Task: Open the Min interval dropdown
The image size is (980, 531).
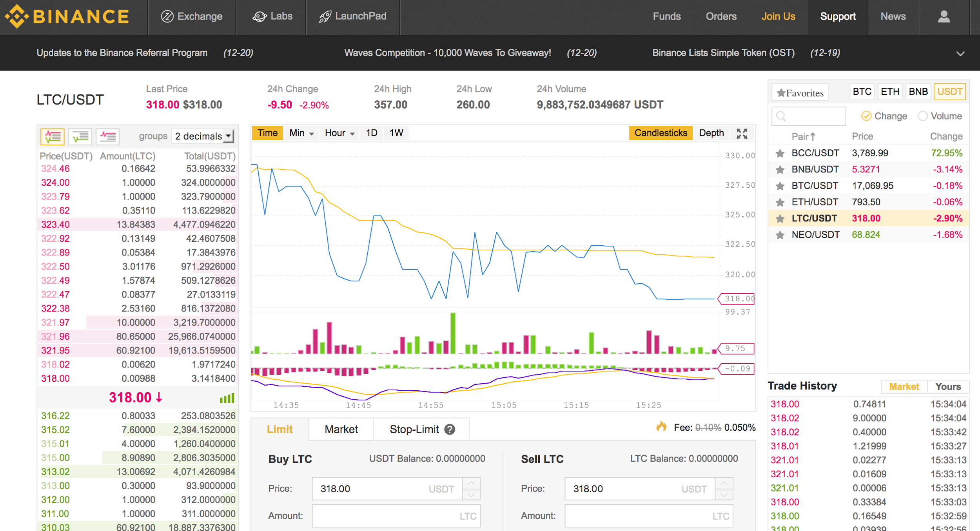Action: click(301, 133)
